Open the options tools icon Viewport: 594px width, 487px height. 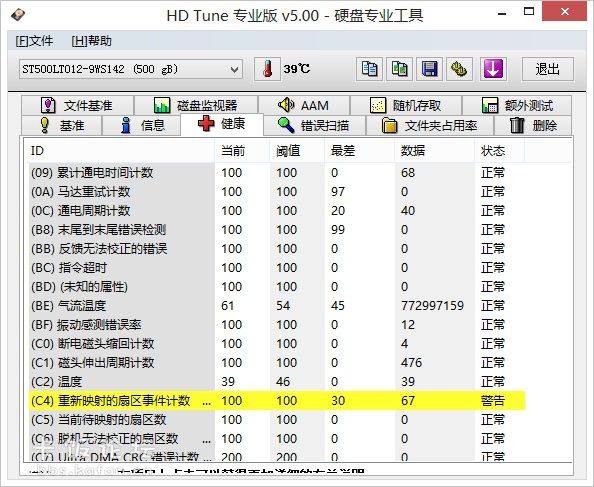click(459, 69)
